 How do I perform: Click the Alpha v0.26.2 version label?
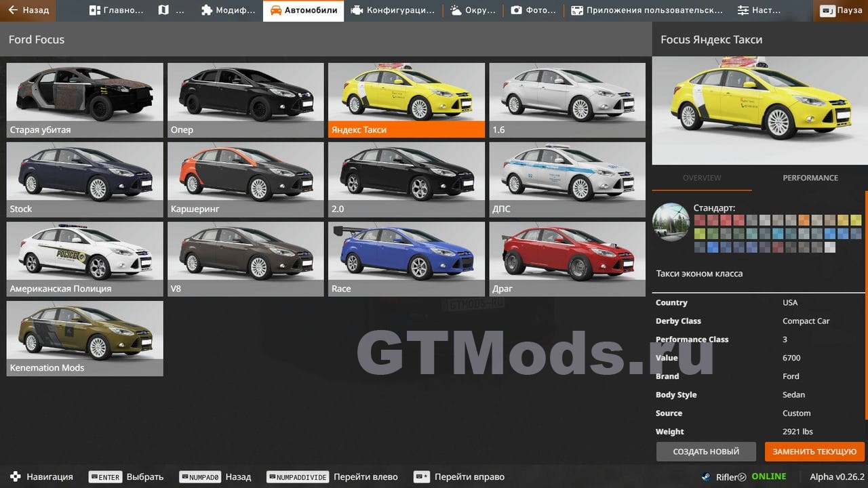coord(837,476)
